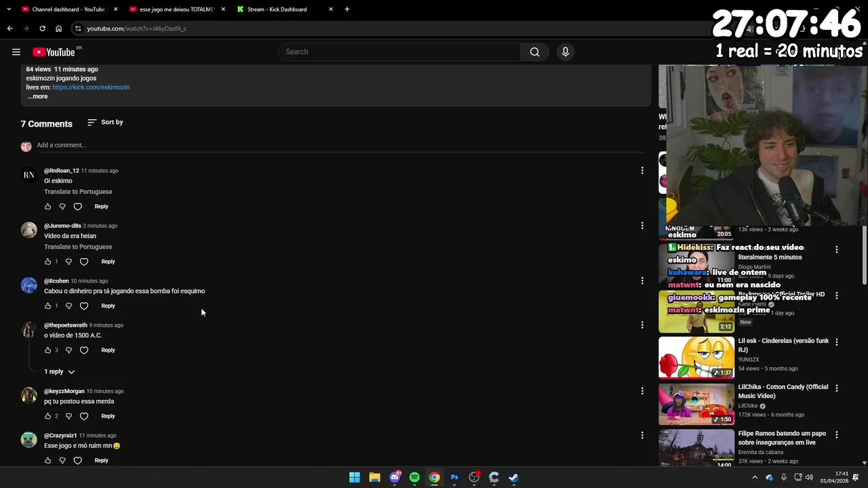Open action menu for @Ilcohen comment
The width and height of the screenshot is (868, 488).
coord(642,281)
